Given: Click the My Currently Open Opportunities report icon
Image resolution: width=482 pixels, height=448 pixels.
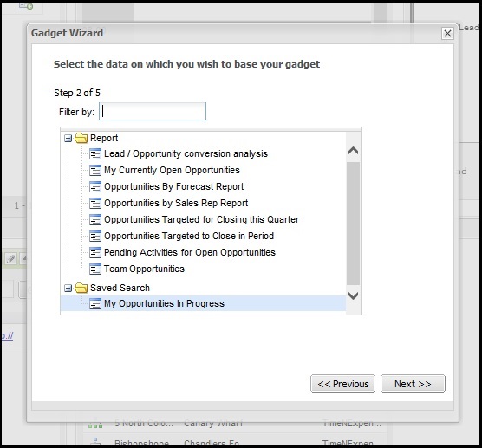Looking at the screenshot, I should (95, 170).
